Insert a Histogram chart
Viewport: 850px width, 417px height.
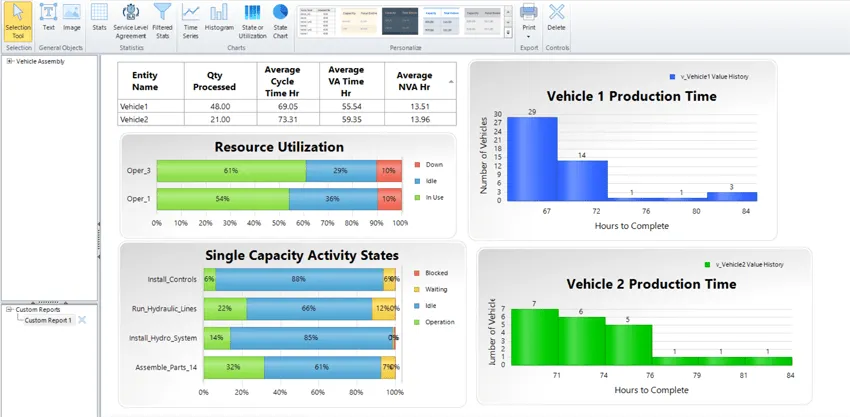pyautogui.click(x=219, y=17)
